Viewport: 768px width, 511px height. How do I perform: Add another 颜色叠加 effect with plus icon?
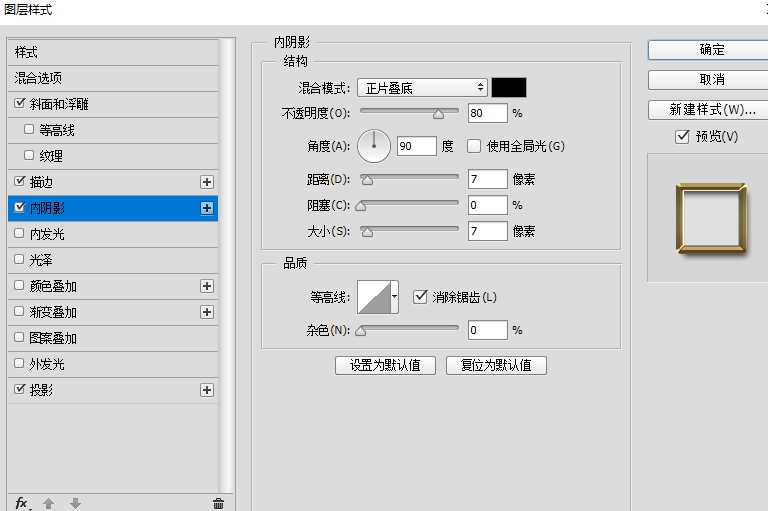(207, 286)
